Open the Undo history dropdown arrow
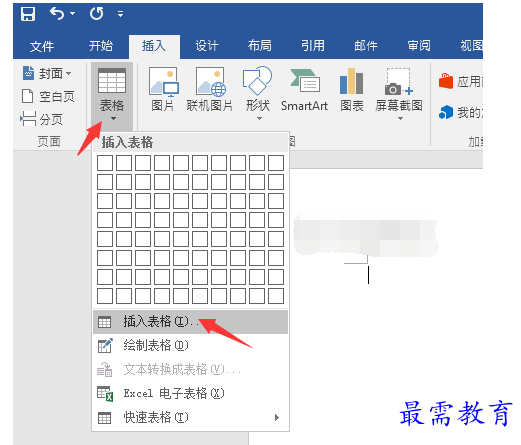The width and height of the screenshot is (521, 445). click(x=72, y=14)
